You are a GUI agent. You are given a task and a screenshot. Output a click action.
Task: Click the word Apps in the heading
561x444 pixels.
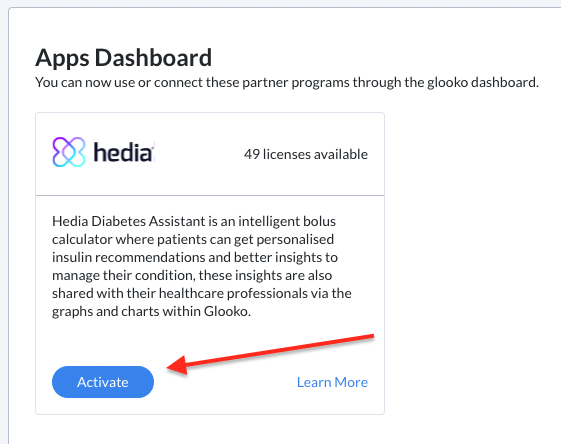coord(62,58)
